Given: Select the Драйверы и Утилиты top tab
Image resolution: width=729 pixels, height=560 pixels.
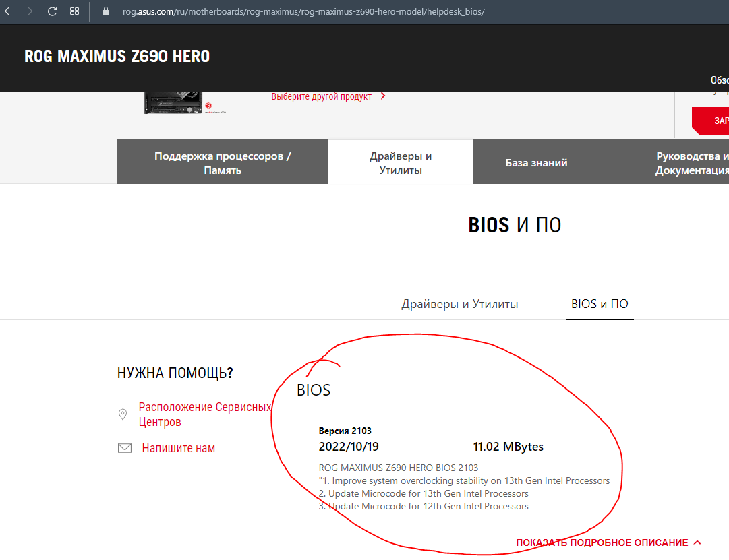Looking at the screenshot, I should pyautogui.click(x=401, y=162).
